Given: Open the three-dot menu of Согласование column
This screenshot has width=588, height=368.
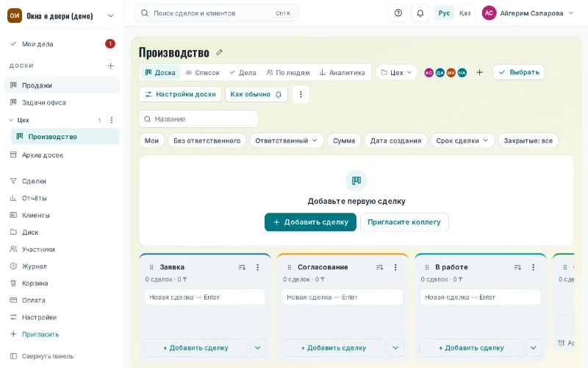Looking at the screenshot, I should [x=395, y=267].
